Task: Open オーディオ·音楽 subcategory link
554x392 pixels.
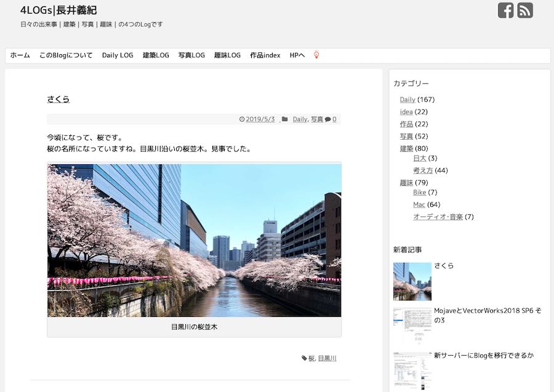Action: pos(438,217)
